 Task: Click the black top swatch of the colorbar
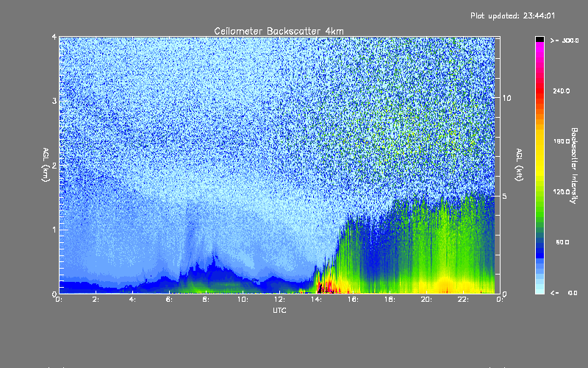click(x=539, y=39)
